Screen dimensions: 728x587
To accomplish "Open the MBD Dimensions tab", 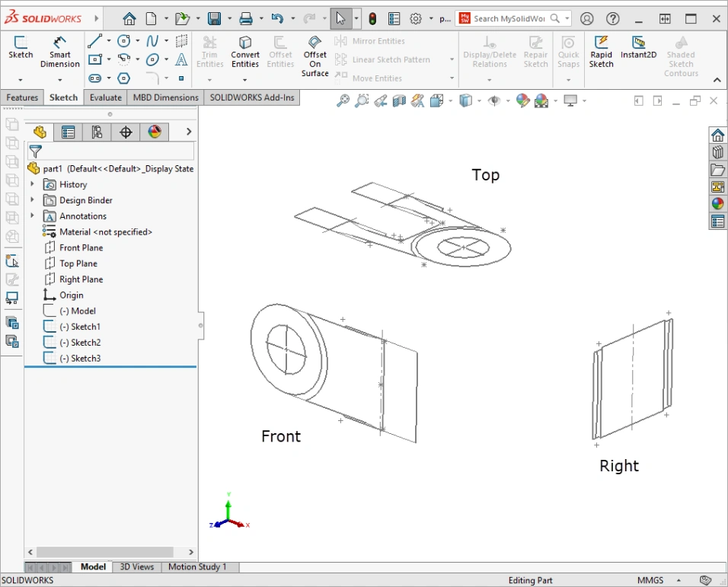I will point(165,97).
